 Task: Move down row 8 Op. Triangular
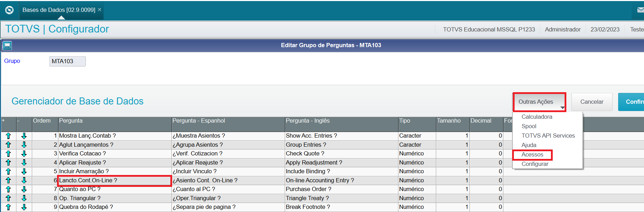(x=24, y=198)
